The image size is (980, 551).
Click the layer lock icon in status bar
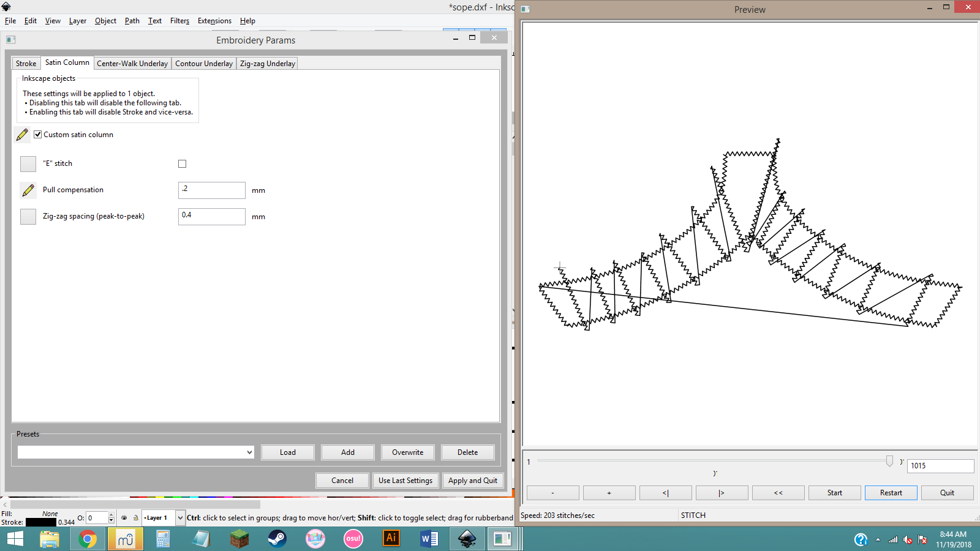pyautogui.click(x=135, y=518)
